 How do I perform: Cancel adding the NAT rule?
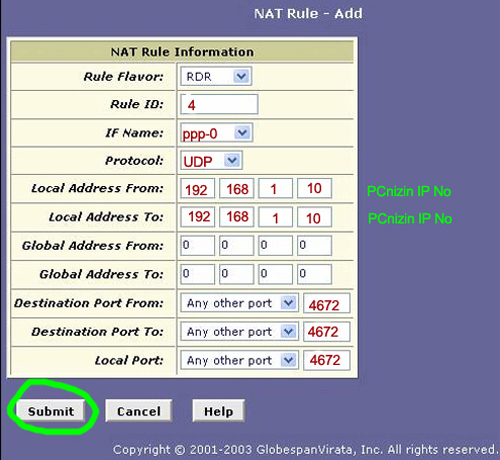[x=139, y=411]
